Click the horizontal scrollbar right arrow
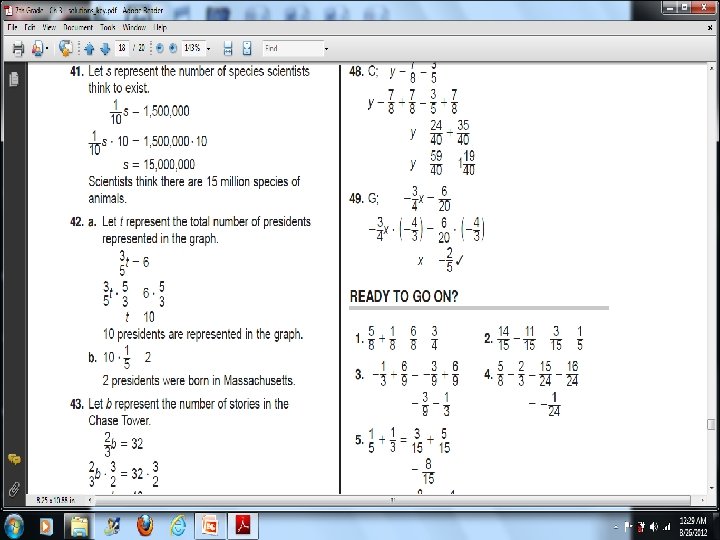 point(701,500)
